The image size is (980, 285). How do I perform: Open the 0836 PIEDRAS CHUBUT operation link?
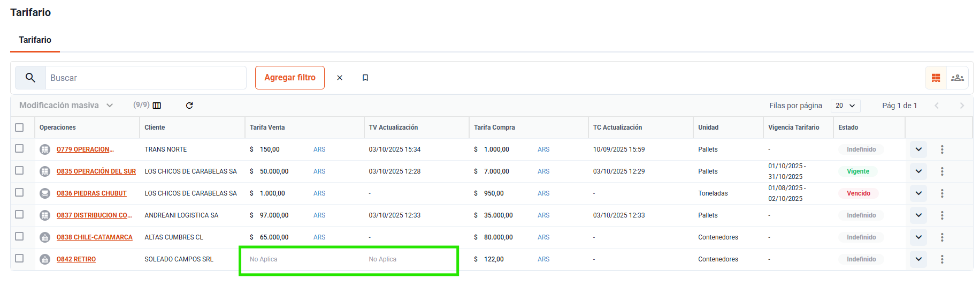[91, 193]
